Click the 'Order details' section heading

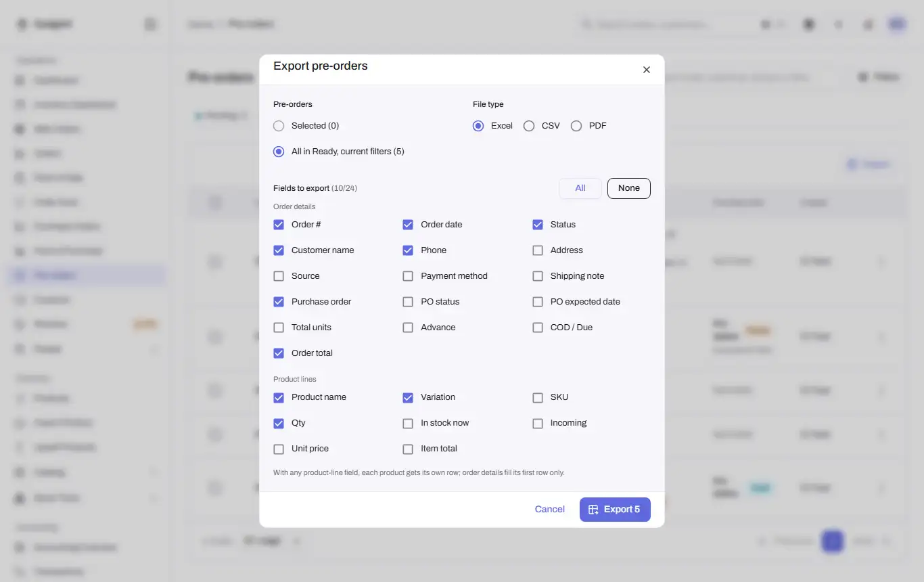point(294,206)
